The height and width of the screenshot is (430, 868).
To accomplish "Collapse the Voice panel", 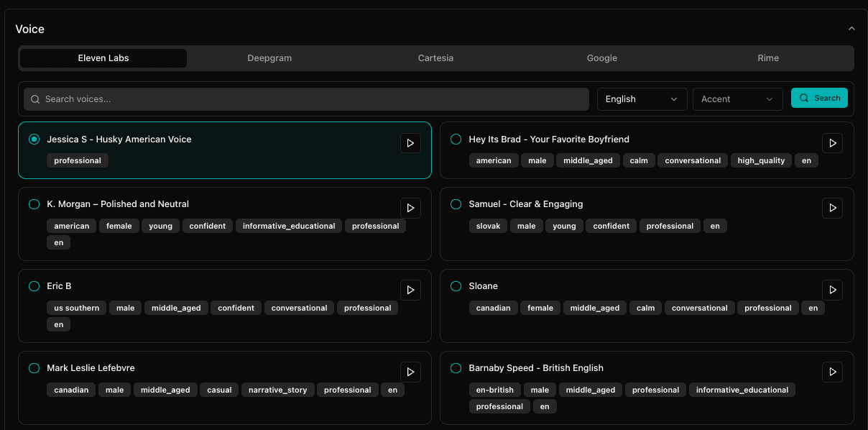I will click(851, 28).
